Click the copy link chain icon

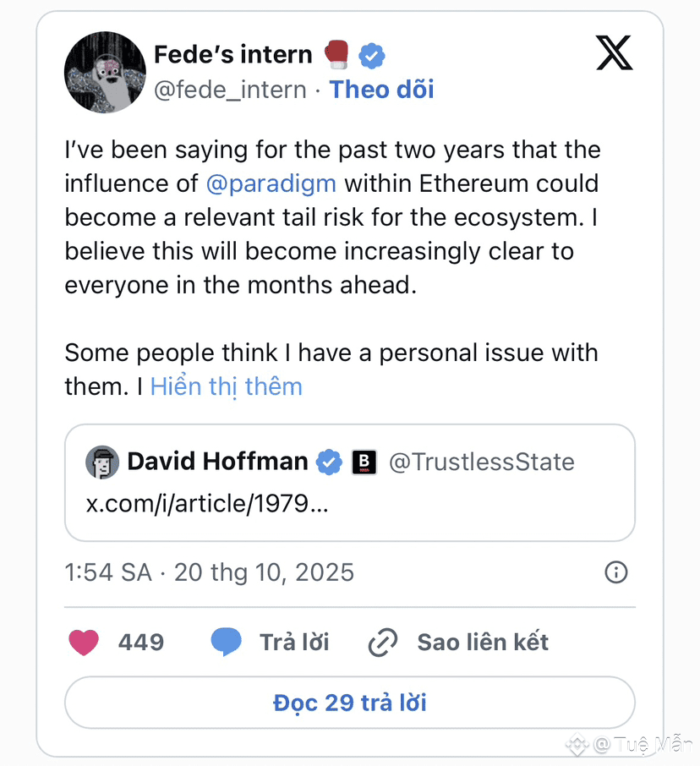point(383,643)
